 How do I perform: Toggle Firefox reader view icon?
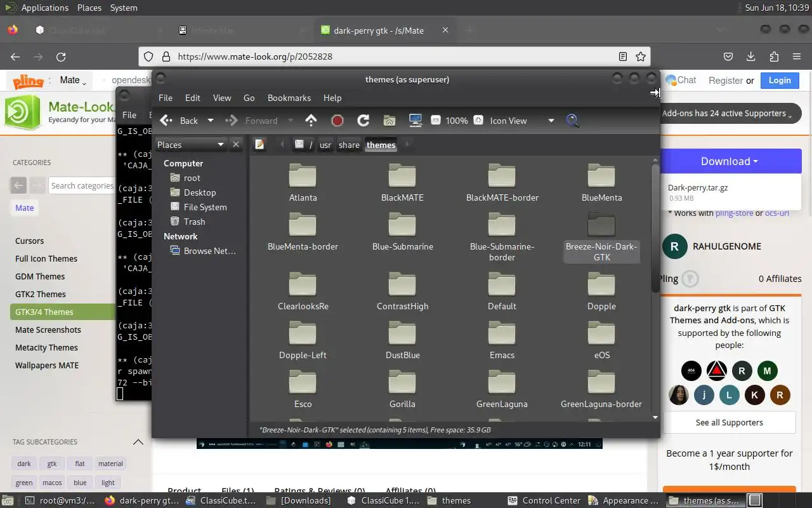(x=623, y=57)
